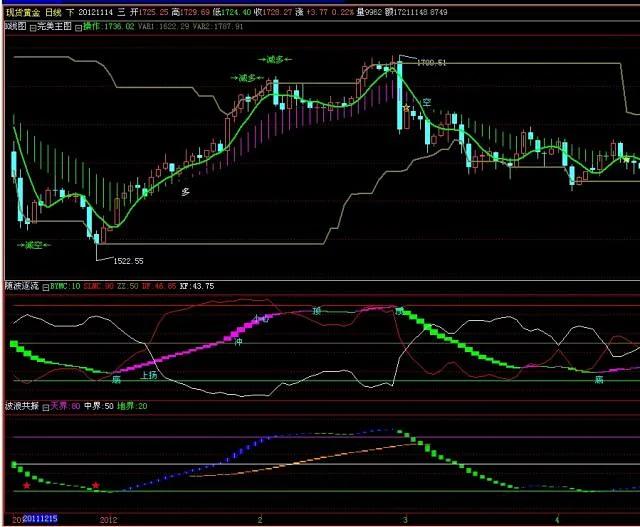Click the 多 buy signal label
The height and width of the screenshot is (527, 640).
[185, 189]
